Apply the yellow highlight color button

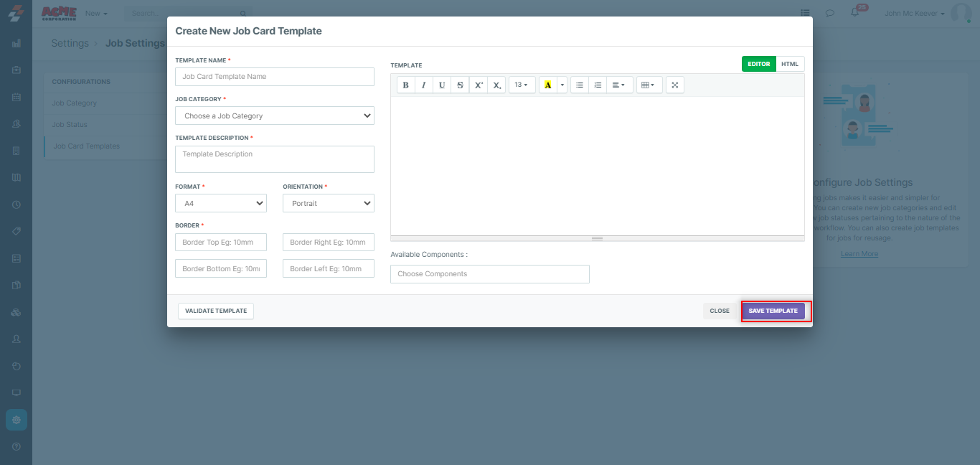click(548, 85)
